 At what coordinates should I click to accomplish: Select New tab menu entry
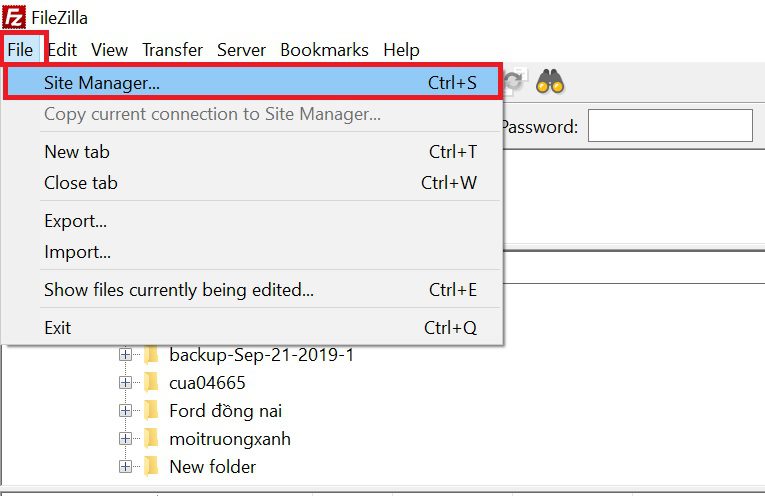point(252,152)
